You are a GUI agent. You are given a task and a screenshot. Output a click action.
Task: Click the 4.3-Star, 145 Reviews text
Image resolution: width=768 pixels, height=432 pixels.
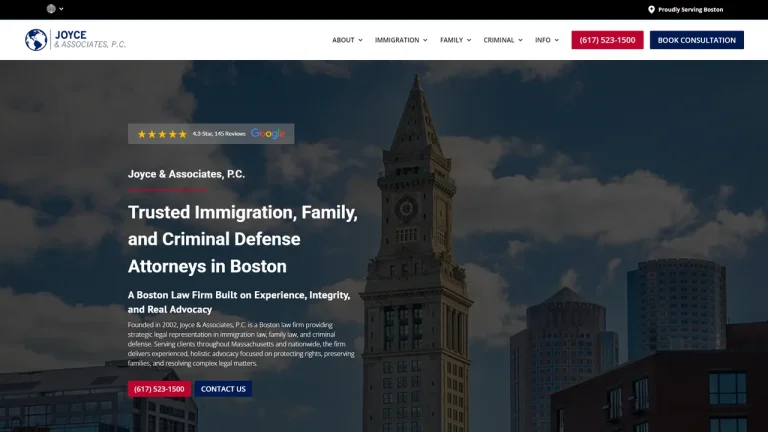click(219, 134)
